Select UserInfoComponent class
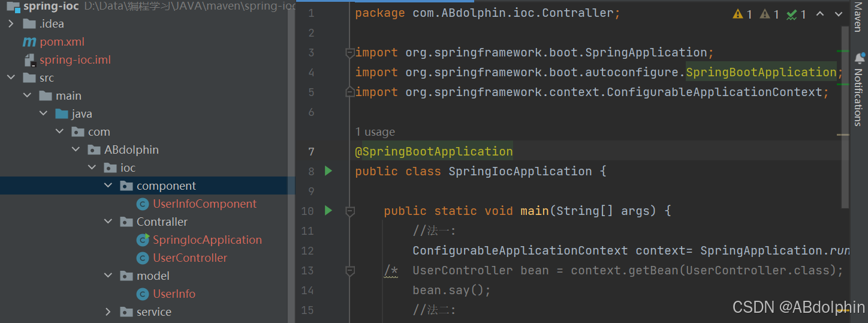The height and width of the screenshot is (323, 868). click(204, 204)
